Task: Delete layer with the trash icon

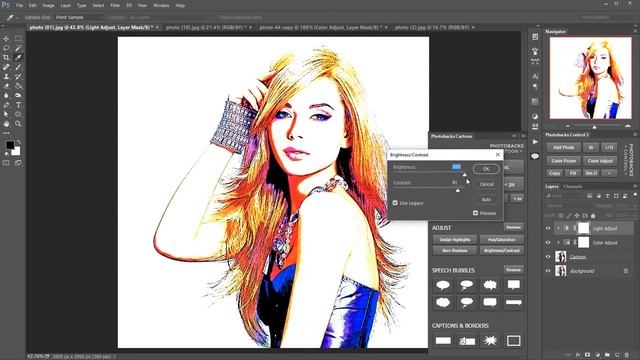Action: [x=627, y=355]
